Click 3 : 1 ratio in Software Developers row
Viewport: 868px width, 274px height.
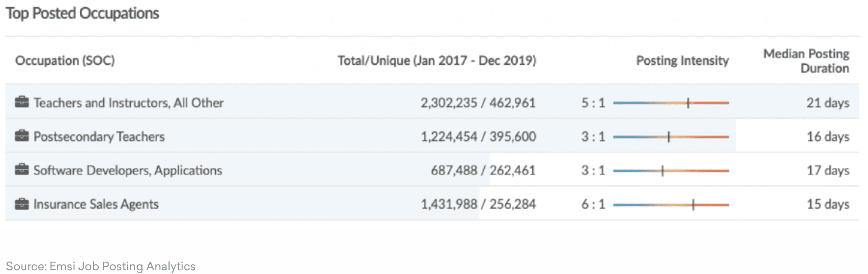[593, 170]
